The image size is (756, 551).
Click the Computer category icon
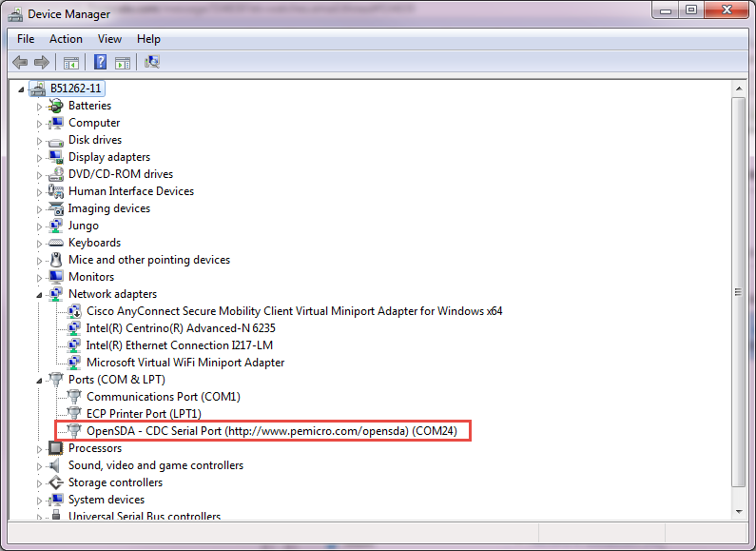point(56,123)
